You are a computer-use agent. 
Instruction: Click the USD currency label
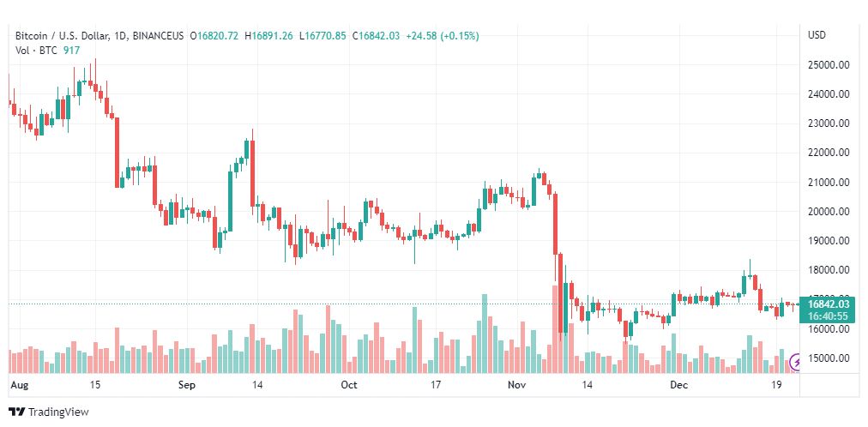[816, 35]
